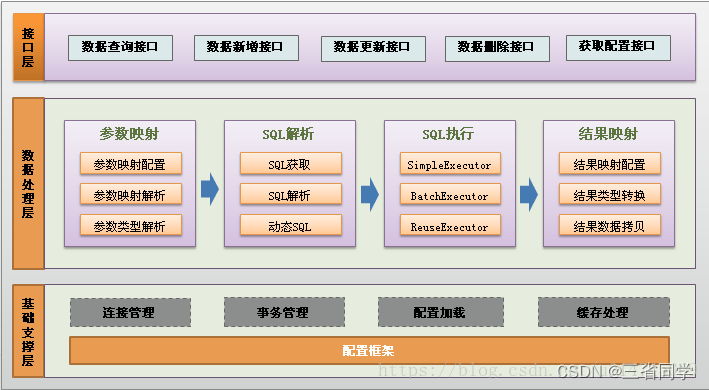
Task: Click the 动态SQL item
Action: (x=291, y=225)
